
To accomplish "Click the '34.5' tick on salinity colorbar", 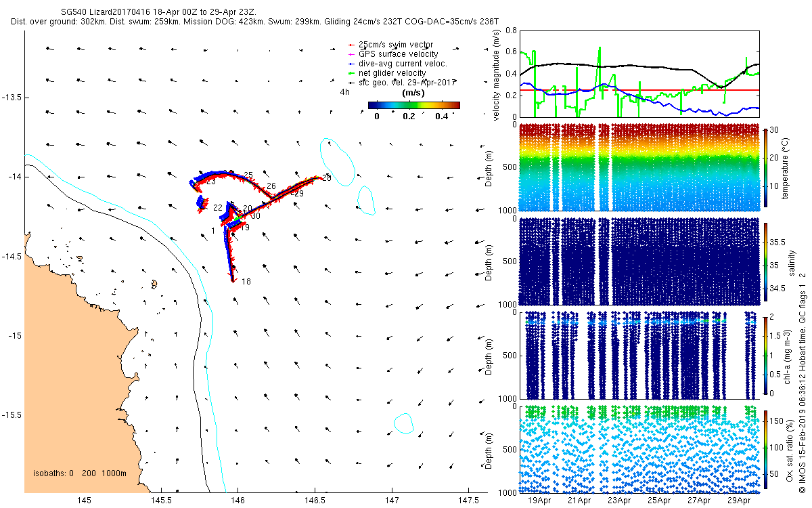I will (x=777, y=289).
